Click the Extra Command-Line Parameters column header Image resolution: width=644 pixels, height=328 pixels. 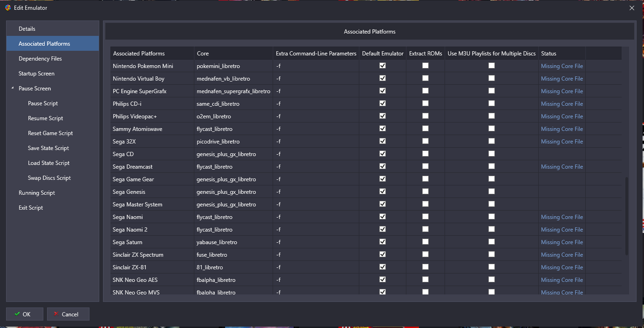pyautogui.click(x=316, y=53)
